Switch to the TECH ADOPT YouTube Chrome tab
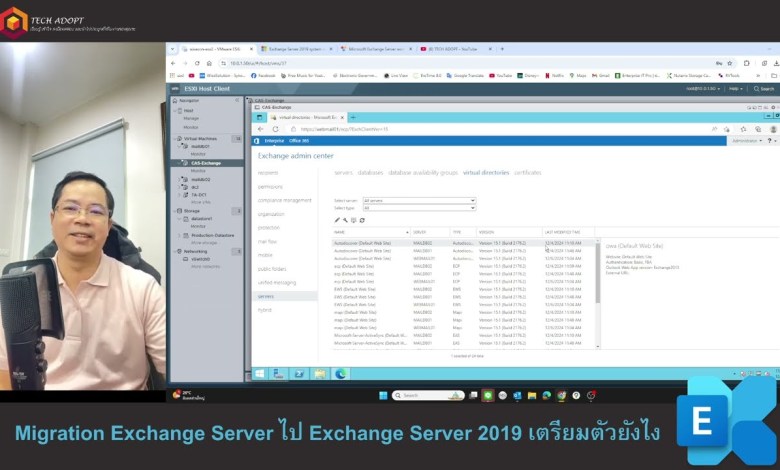780x470 pixels. point(455,49)
